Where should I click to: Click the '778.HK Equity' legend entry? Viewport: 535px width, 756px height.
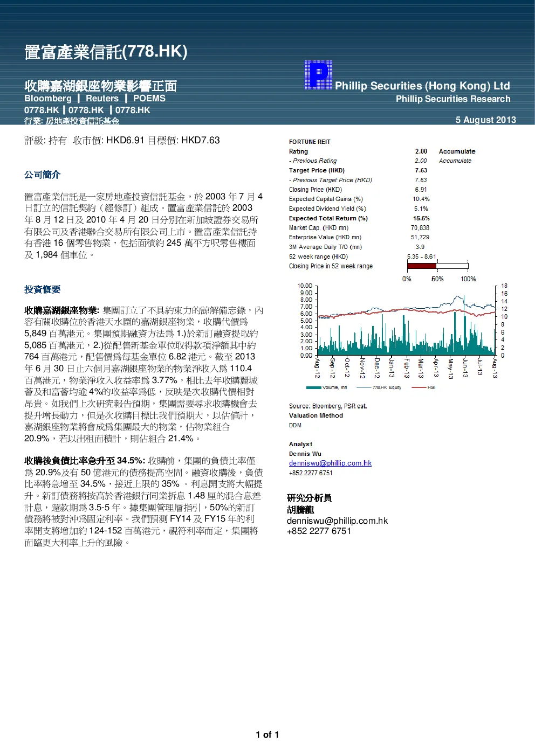(x=379, y=387)
